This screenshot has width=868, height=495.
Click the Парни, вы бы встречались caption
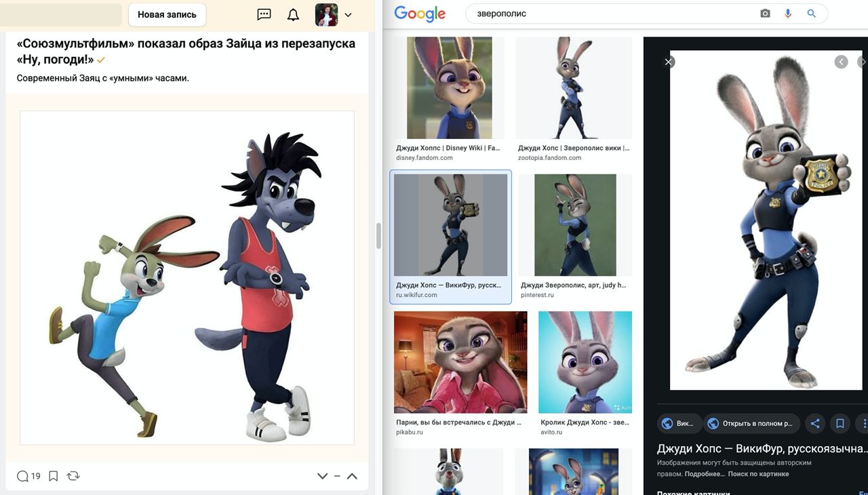(x=459, y=422)
